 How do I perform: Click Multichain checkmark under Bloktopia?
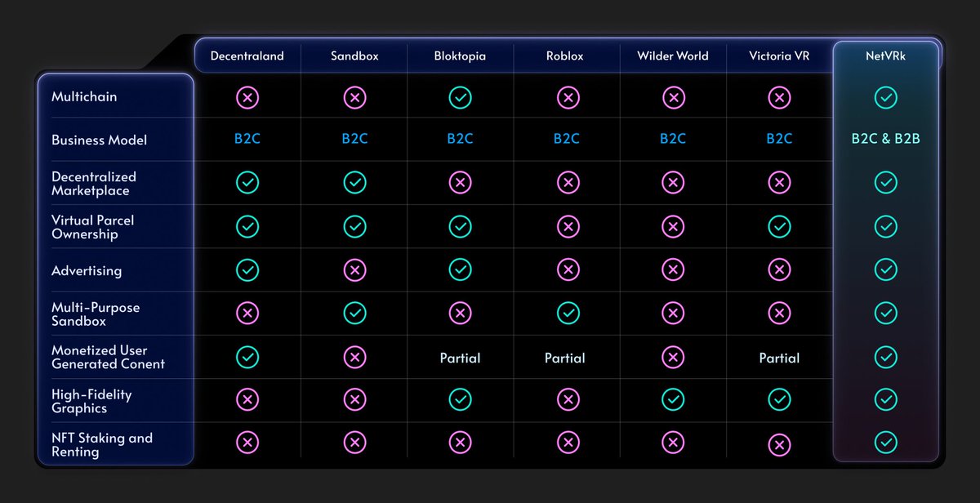click(460, 99)
